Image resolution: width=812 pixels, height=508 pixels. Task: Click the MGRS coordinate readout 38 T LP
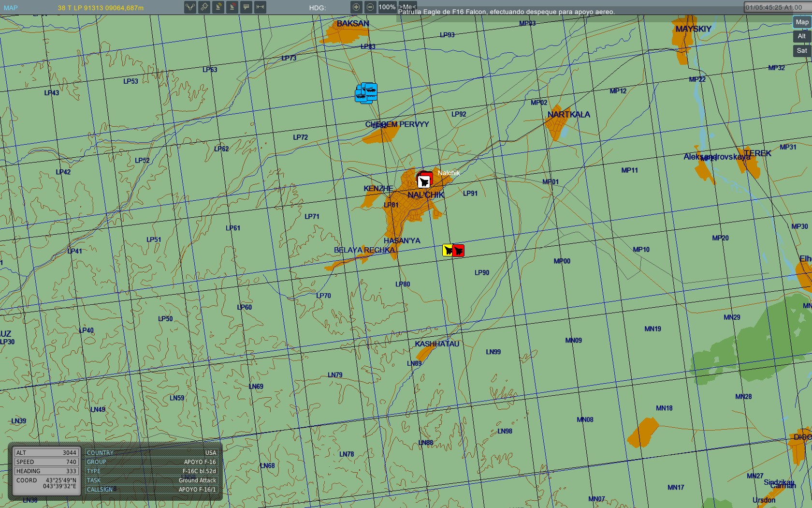tap(101, 8)
